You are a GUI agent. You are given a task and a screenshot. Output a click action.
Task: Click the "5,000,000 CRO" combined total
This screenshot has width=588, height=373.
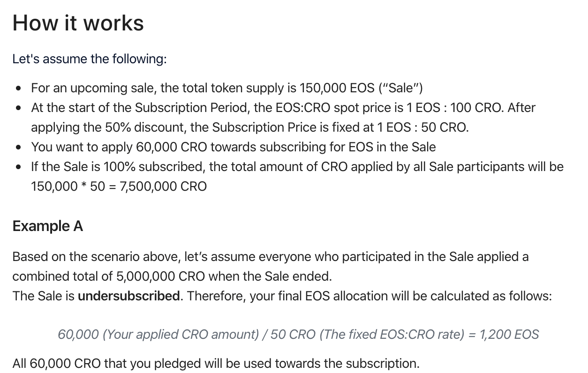tap(160, 276)
